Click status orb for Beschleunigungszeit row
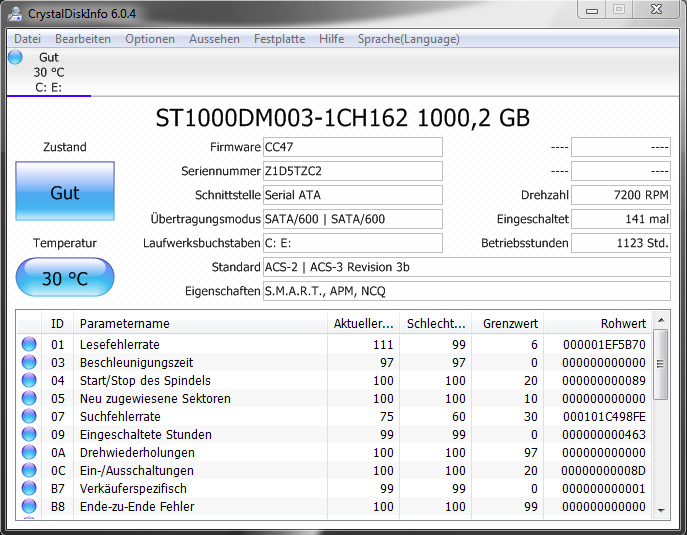The image size is (687, 535). [x=29, y=362]
